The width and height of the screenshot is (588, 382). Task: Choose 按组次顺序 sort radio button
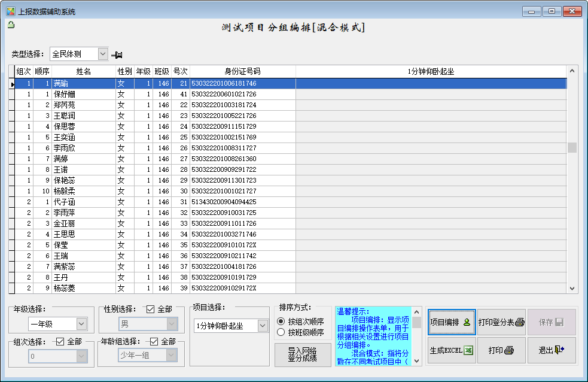281,322
